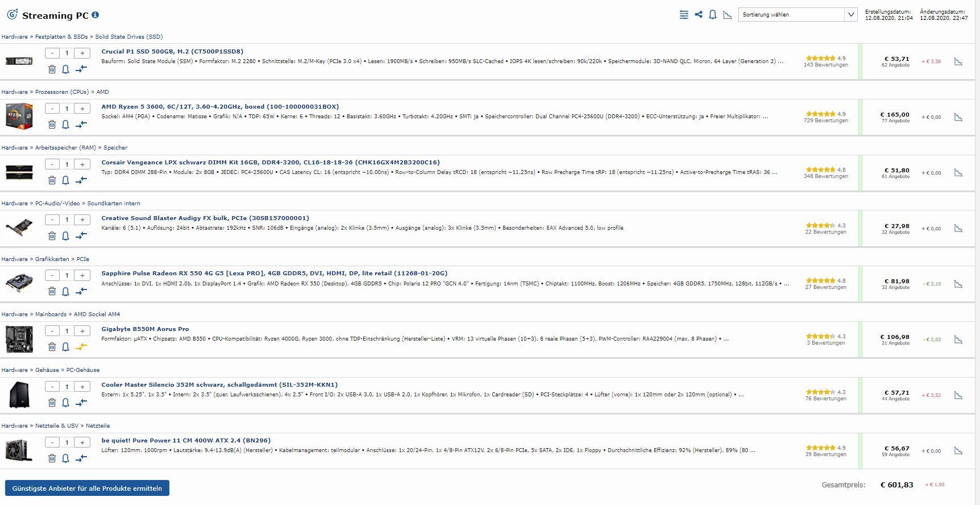The width and height of the screenshot is (980, 505).
Task: Open the header price history chart icon
Action: [x=727, y=15]
